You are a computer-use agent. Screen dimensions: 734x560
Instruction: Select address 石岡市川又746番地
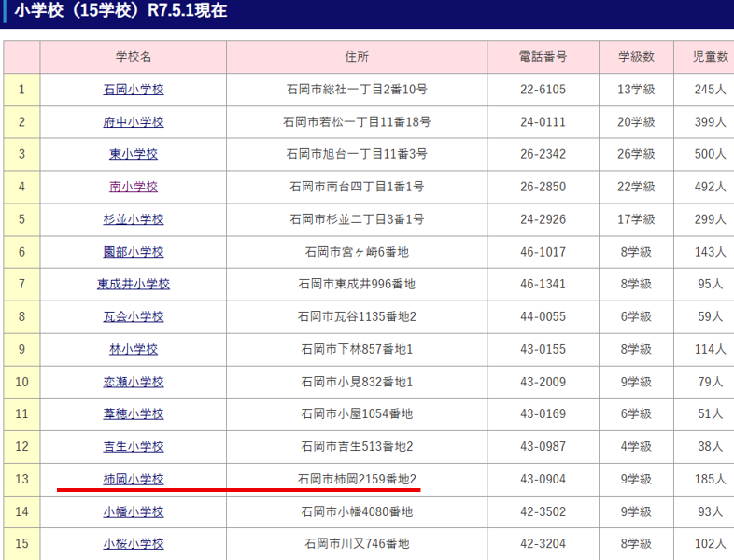357,544
